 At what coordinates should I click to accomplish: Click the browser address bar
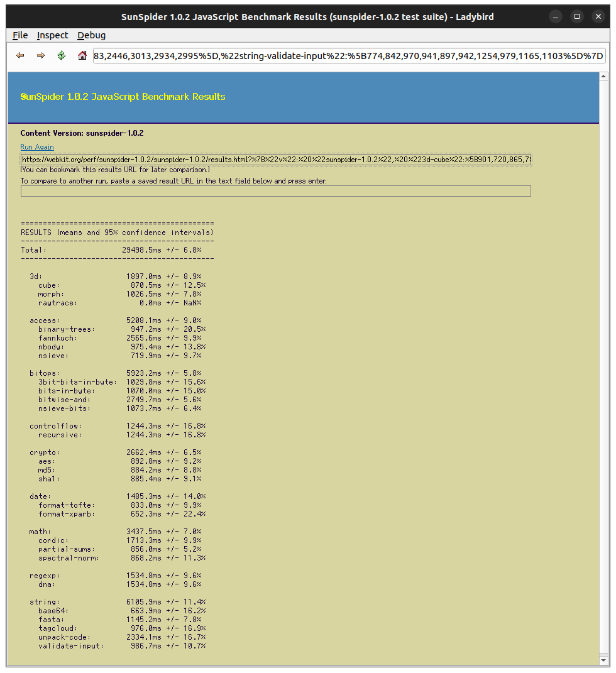349,56
